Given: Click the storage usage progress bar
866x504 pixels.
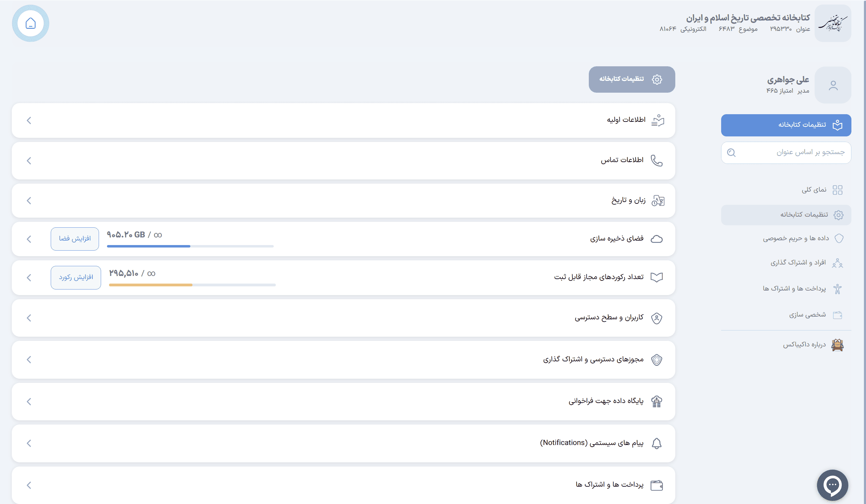Looking at the screenshot, I should pos(190,246).
